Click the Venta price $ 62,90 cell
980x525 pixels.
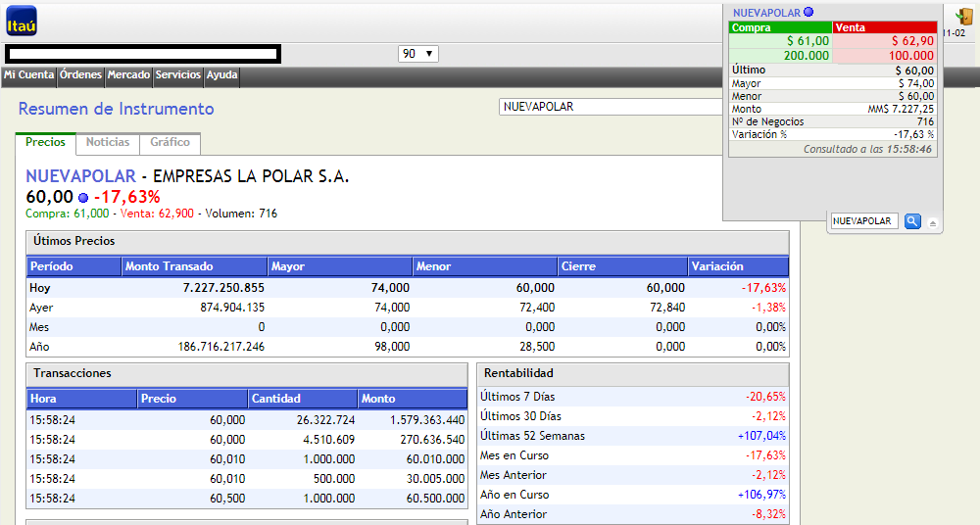click(x=885, y=41)
